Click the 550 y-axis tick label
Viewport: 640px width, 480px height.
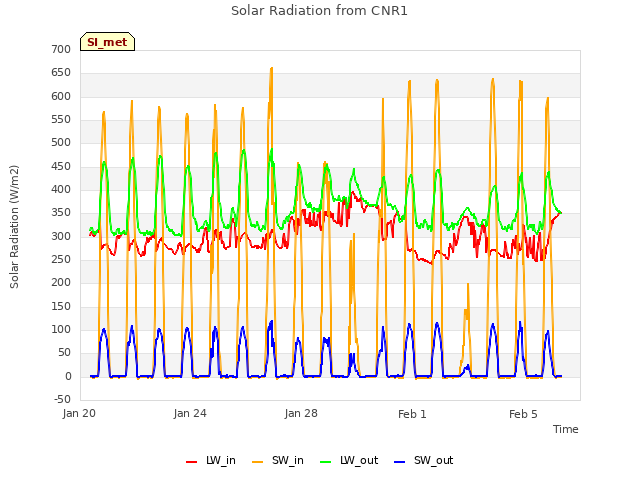point(61,120)
